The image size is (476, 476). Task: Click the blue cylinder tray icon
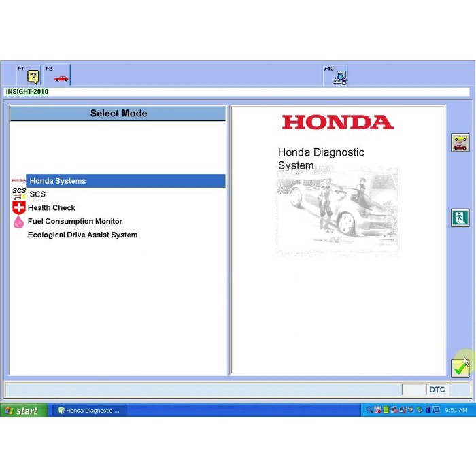(428, 410)
